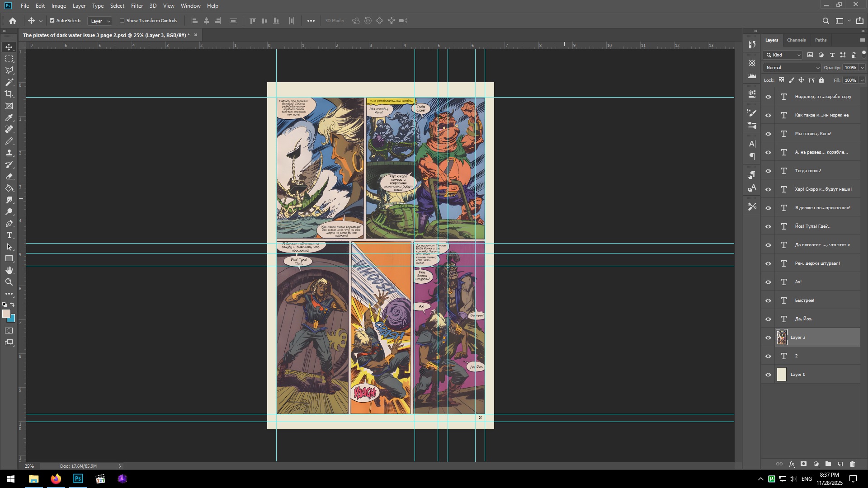The image size is (868, 488).
Task: Click the Delete layer trash icon
Action: coord(852,464)
